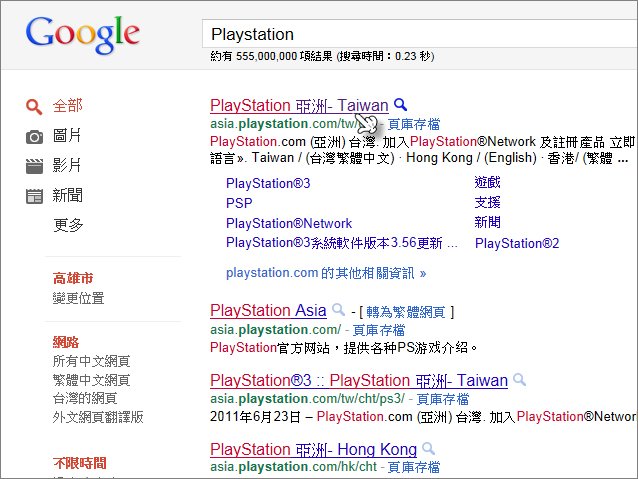
Task: Open 頁庫存檔 cached link for asia.playstation.com/
Action: [x=379, y=330]
